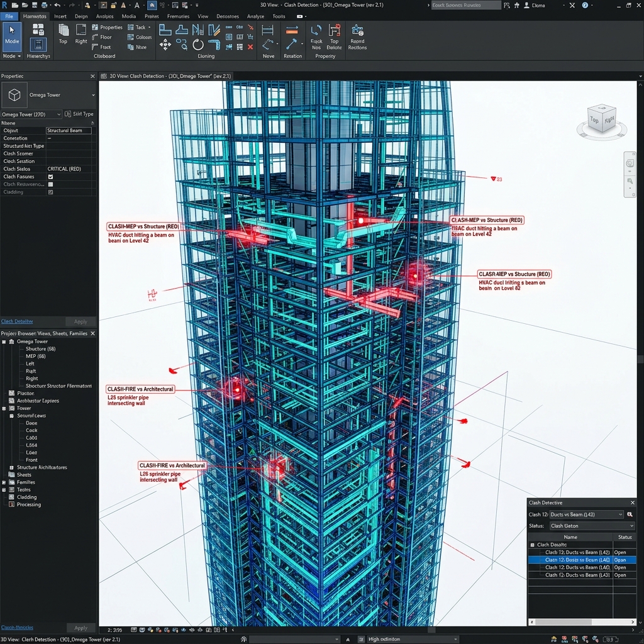Image resolution: width=644 pixels, height=644 pixels.
Task: Click the Apply button in Properties panel
Action: click(80, 321)
